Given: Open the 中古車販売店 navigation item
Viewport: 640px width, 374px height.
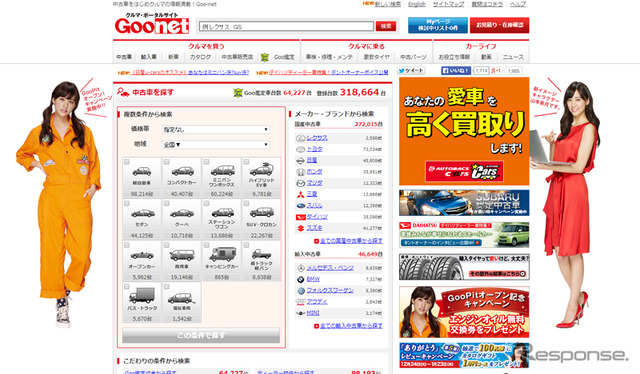Looking at the screenshot, I should 237,57.
